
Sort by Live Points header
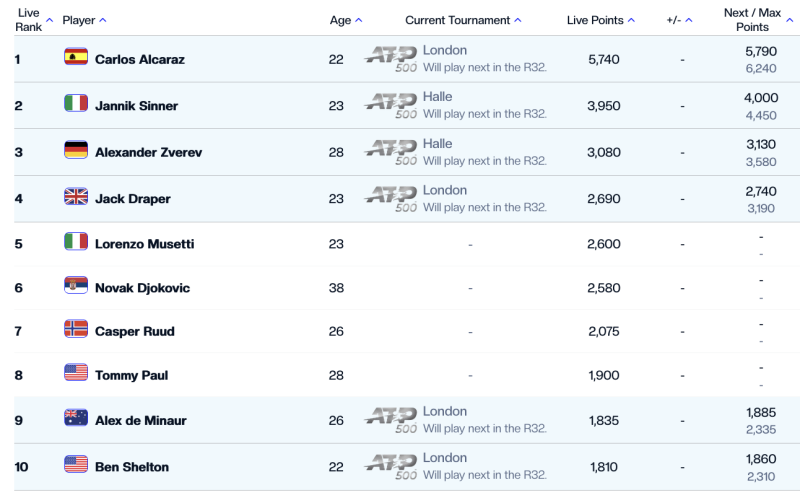(x=601, y=20)
